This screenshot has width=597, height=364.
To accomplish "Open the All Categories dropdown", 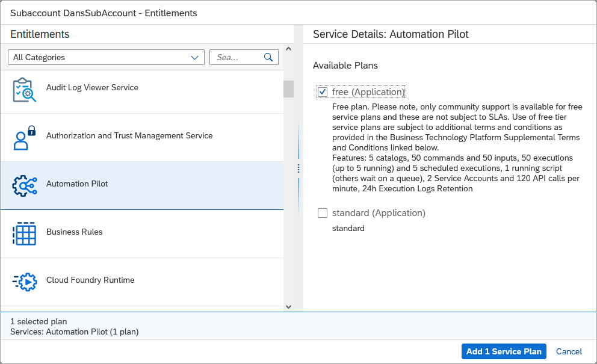I will (107, 57).
